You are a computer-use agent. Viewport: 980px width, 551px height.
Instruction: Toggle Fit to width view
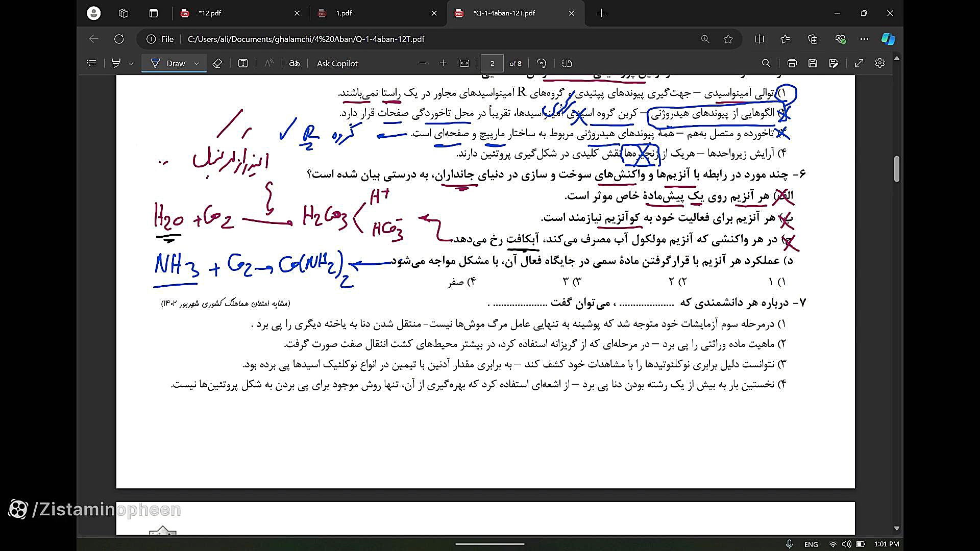[464, 63]
